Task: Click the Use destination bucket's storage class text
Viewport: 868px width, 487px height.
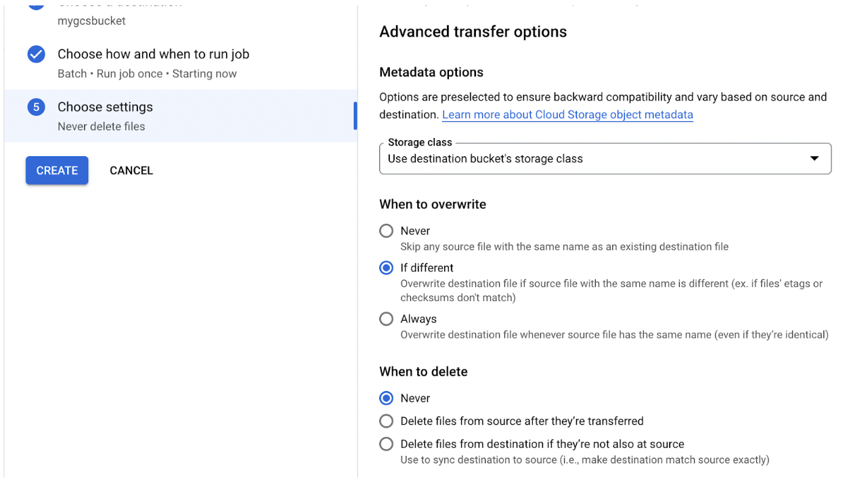Action: click(x=485, y=159)
